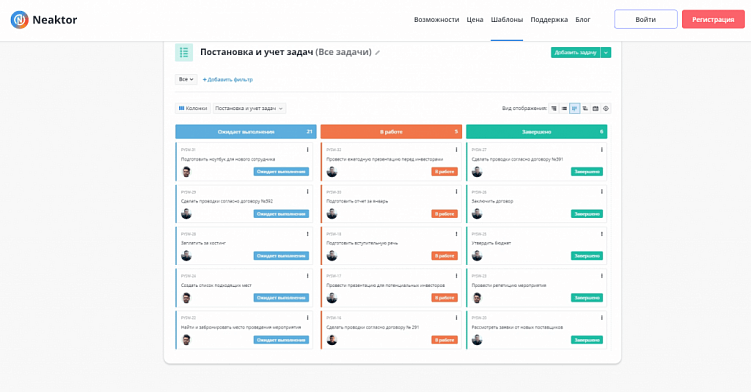
Task: Open kebab menu of 'Провести презентацию для потенциальных инвесторов' card
Action: (456, 276)
